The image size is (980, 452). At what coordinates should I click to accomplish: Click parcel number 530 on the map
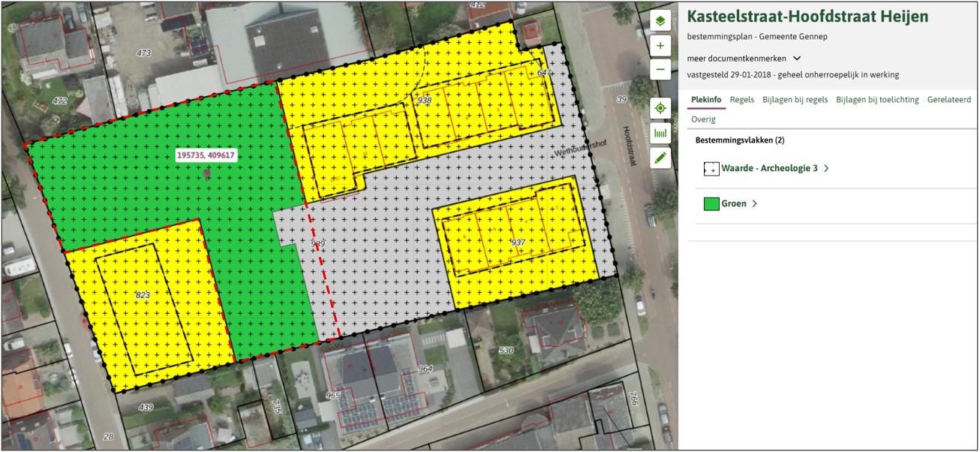[x=507, y=351]
